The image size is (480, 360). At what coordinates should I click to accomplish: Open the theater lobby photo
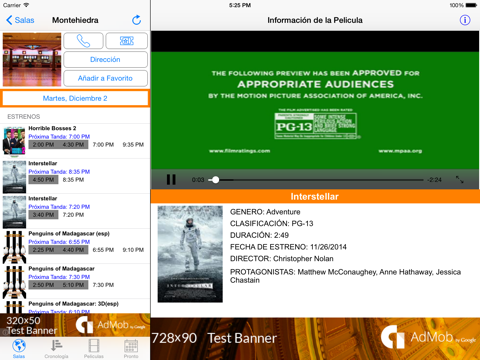(32, 59)
